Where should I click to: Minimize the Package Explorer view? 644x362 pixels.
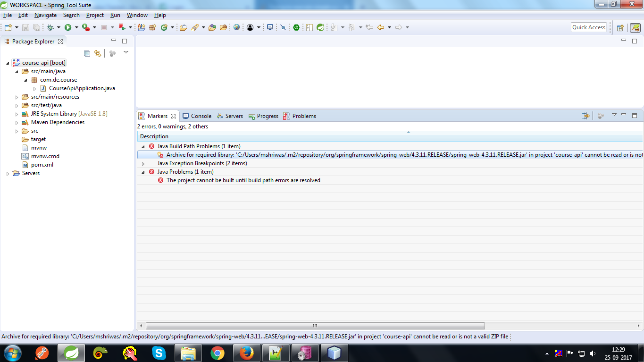[114, 41]
